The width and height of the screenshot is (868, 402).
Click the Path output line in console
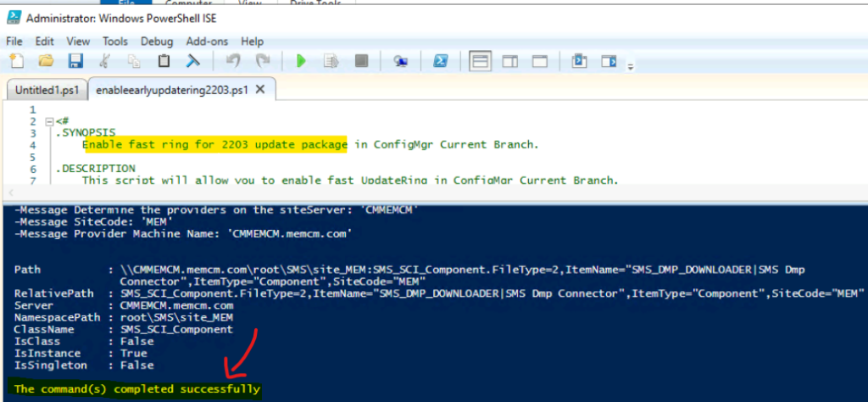pos(409,275)
